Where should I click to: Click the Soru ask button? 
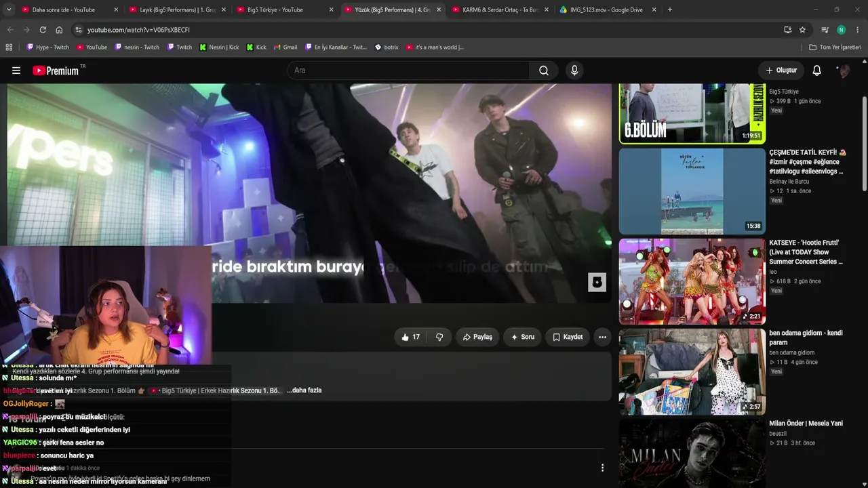tap(522, 337)
